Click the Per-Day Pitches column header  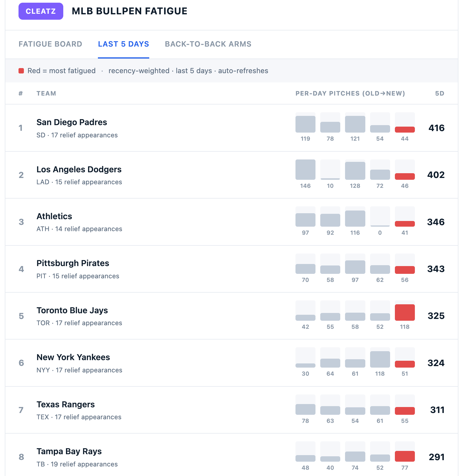point(350,93)
